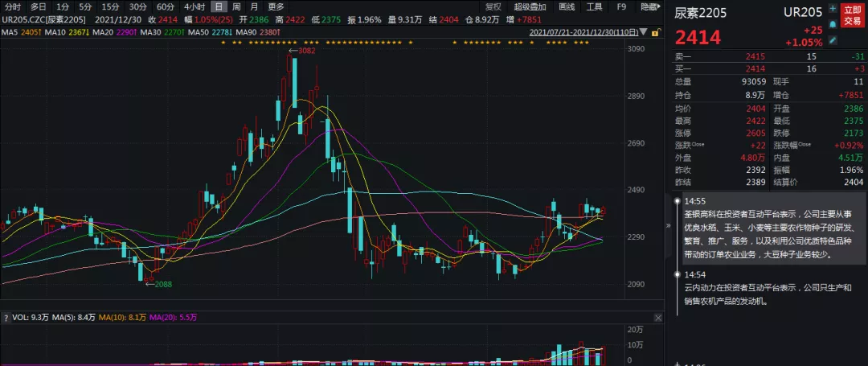Click the 立即交易 trade button

[852, 15]
